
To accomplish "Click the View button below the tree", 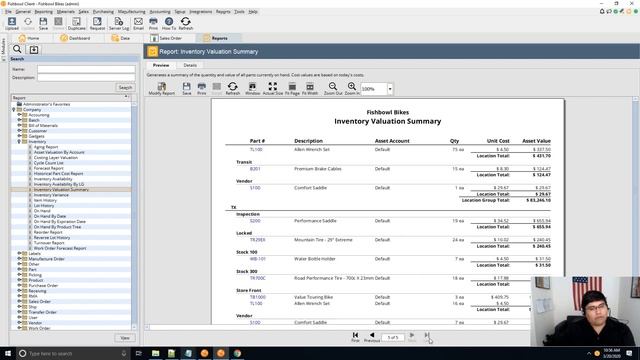I will 125,338.
